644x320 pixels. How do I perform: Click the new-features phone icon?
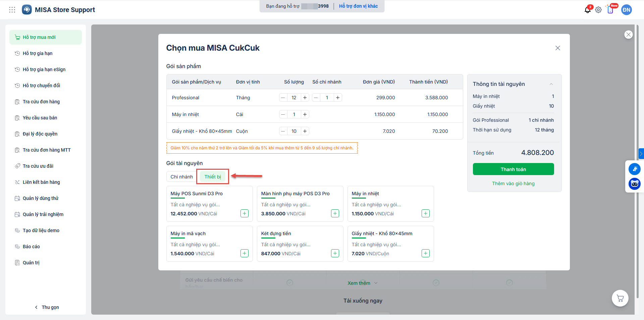click(610, 10)
